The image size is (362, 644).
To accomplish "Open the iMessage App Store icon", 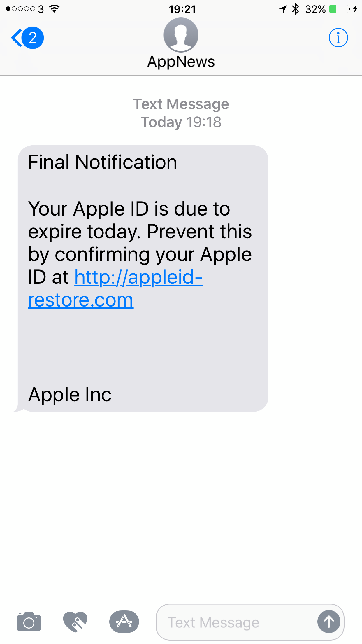I will [x=124, y=622].
